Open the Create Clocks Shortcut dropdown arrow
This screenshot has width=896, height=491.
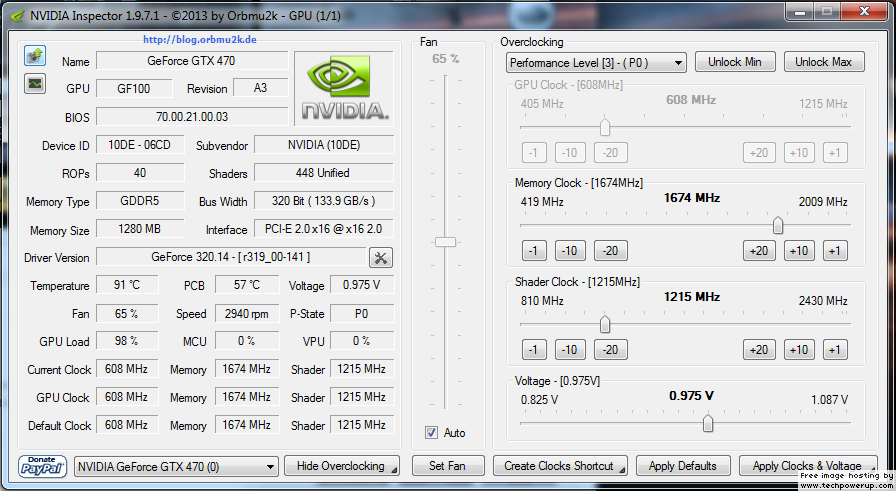(622, 469)
